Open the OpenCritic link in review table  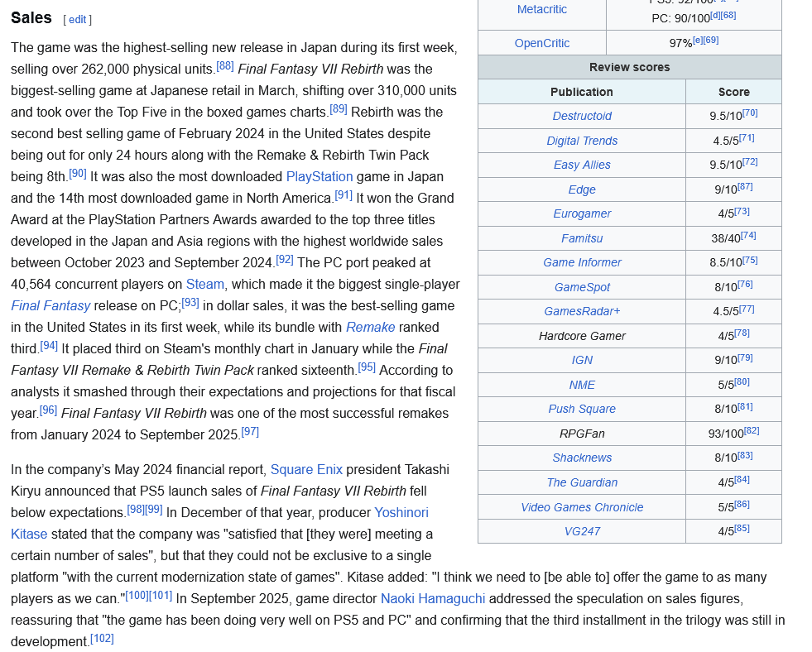click(x=541, y=44)
